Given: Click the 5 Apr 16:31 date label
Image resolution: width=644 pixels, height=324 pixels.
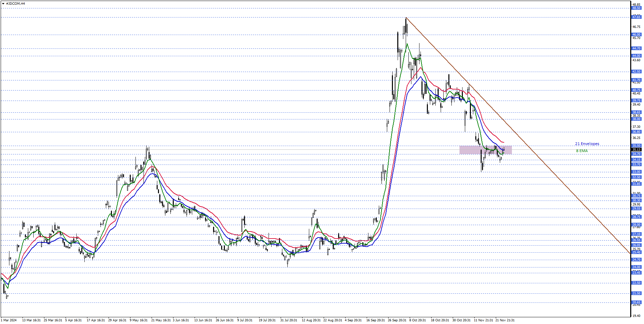Looking at the screenshot, I should pyautogui.click(x=74, y=320).
